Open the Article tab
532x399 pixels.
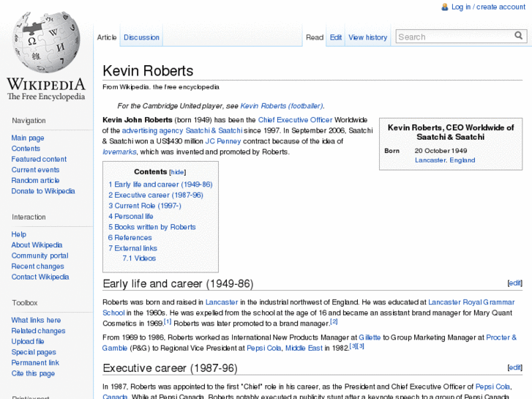(x=107, y=37)
